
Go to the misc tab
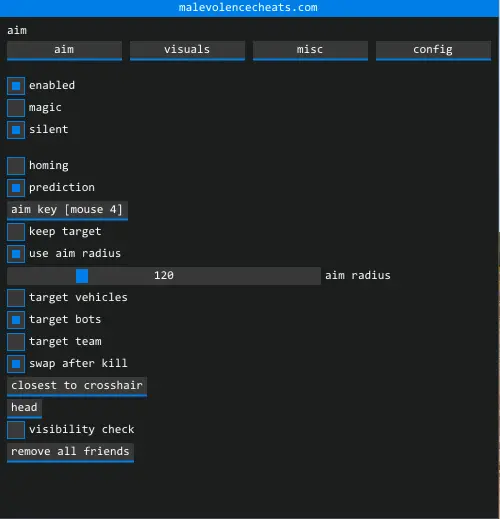click(x=310, y=50)
